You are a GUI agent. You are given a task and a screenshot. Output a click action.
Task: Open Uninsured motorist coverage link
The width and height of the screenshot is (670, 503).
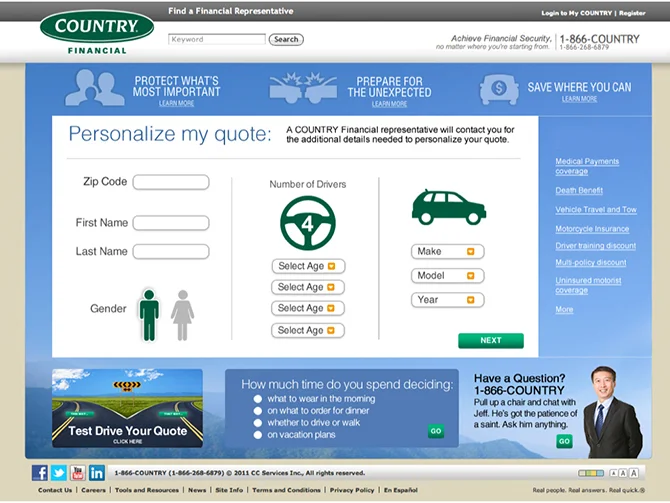[x=588, y=285]
